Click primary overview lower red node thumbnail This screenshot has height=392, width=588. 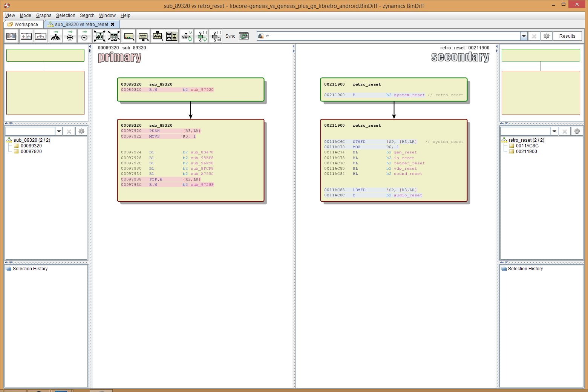click(45, 93)
